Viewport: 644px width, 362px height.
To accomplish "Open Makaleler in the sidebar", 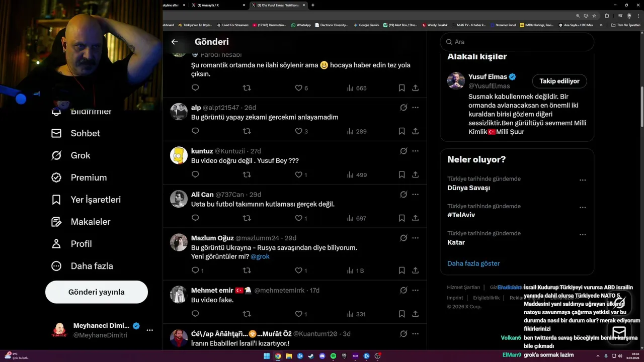I will coord(80,222).
